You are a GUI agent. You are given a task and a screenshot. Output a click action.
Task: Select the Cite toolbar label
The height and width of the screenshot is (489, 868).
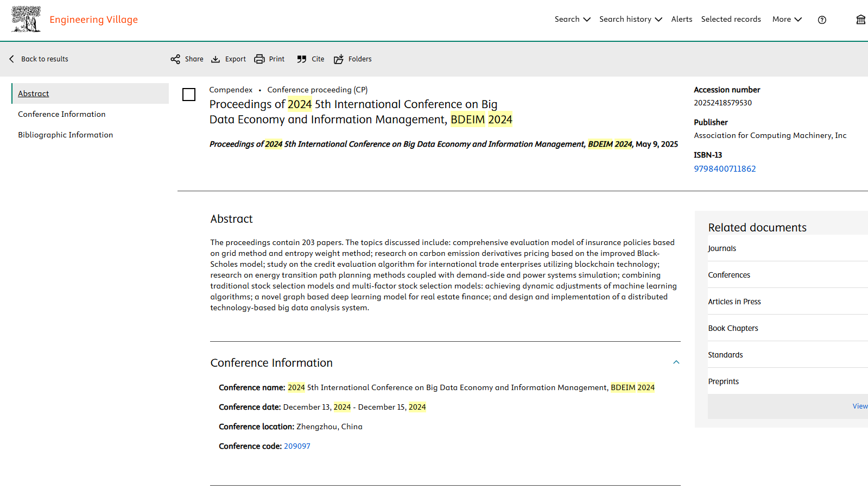coord(318,59)
